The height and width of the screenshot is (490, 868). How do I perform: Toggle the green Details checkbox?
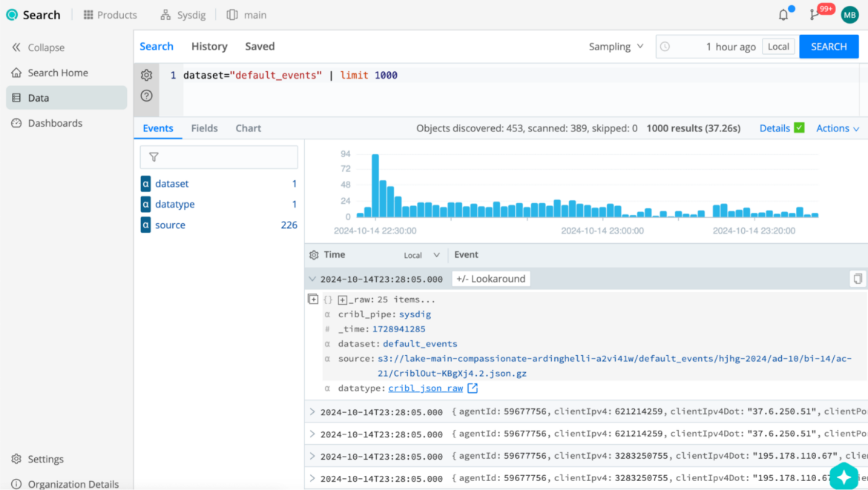(x=799, y=128)
